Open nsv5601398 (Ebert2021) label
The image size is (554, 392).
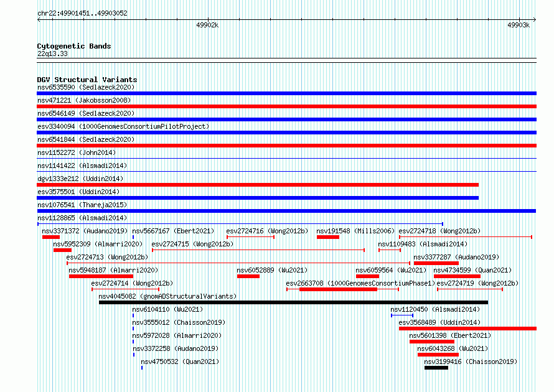pos(450,335)
